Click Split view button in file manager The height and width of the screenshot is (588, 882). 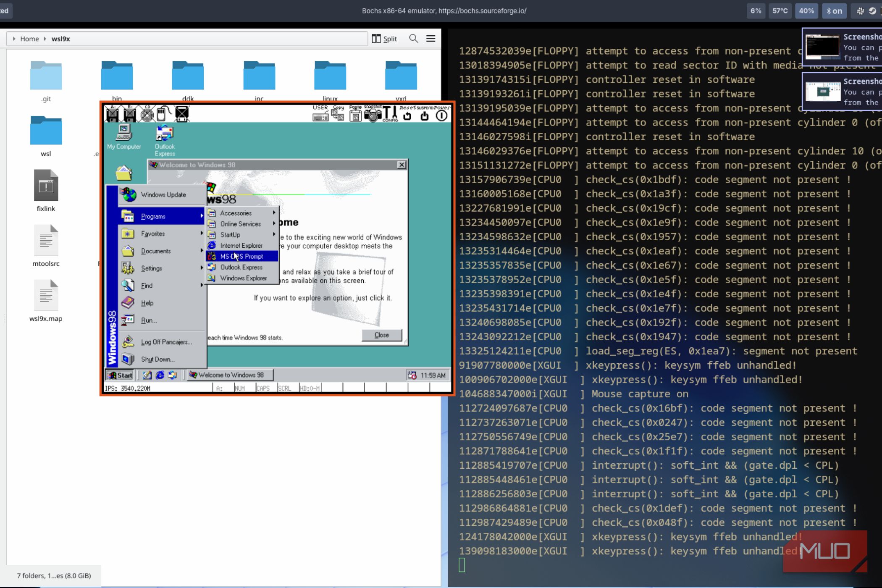pyautogui.click(x=384, y=39)
